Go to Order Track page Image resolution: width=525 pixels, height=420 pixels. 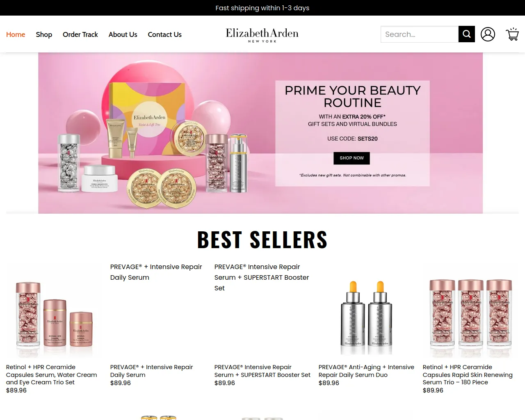click(x=80, y=34)
